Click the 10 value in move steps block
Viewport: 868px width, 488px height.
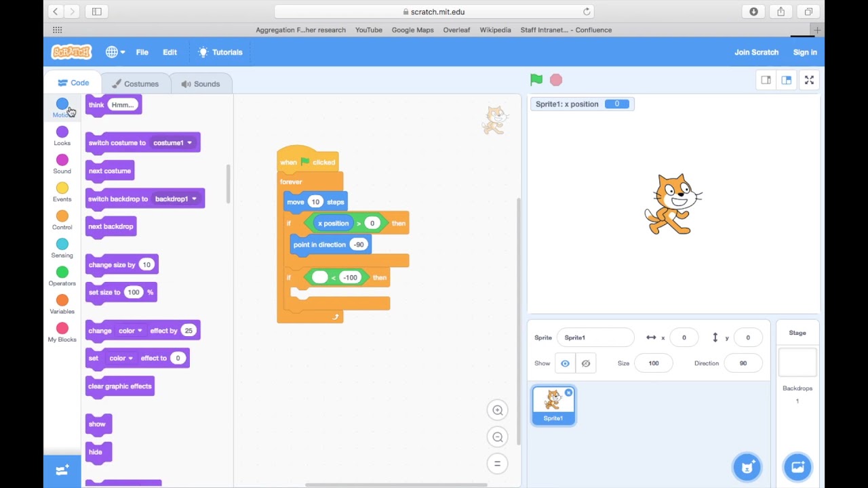tap(315, 202)
